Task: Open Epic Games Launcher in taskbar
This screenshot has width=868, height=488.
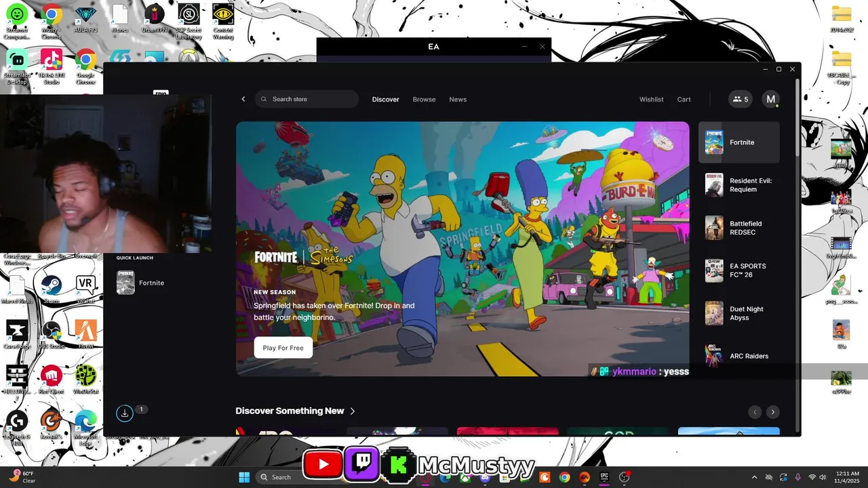Action: coord(604,477)
